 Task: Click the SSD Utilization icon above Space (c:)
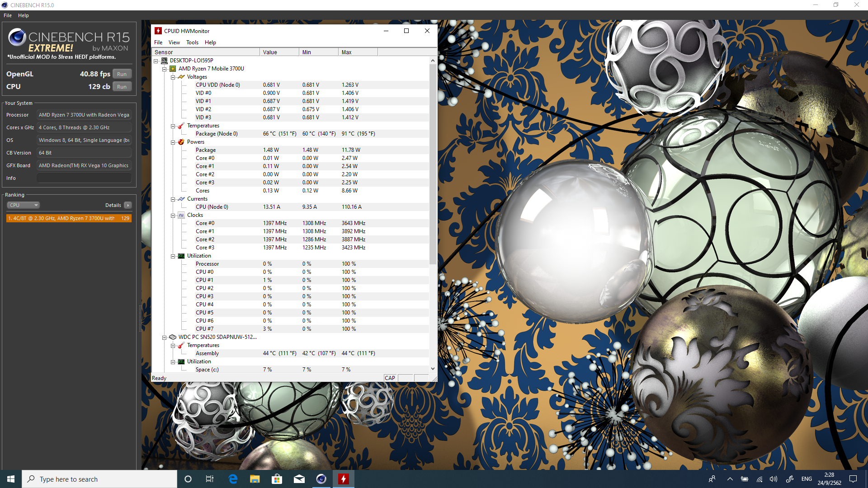coord(181,361)
